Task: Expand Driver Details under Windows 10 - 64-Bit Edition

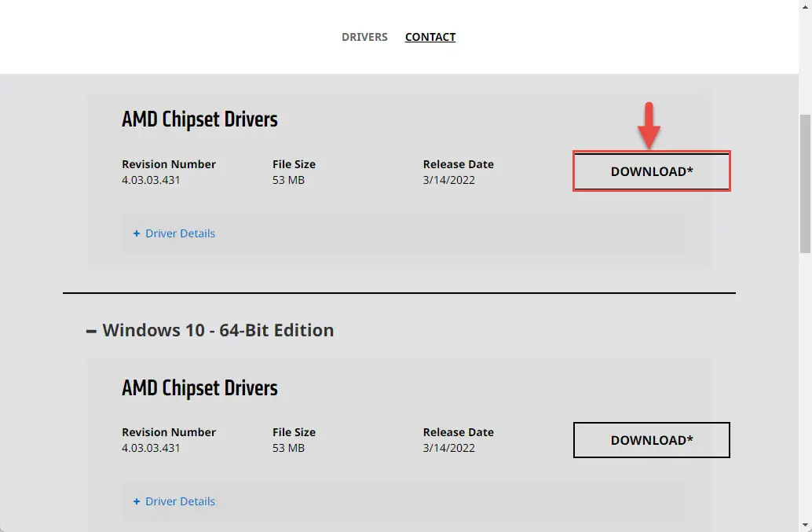Action: point(174,501)
